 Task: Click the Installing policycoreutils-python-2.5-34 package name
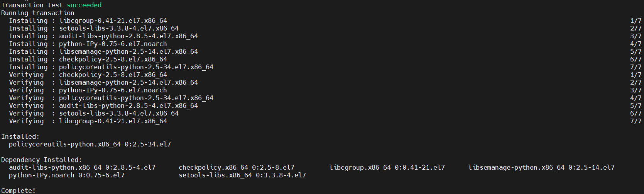pos(136,67)
